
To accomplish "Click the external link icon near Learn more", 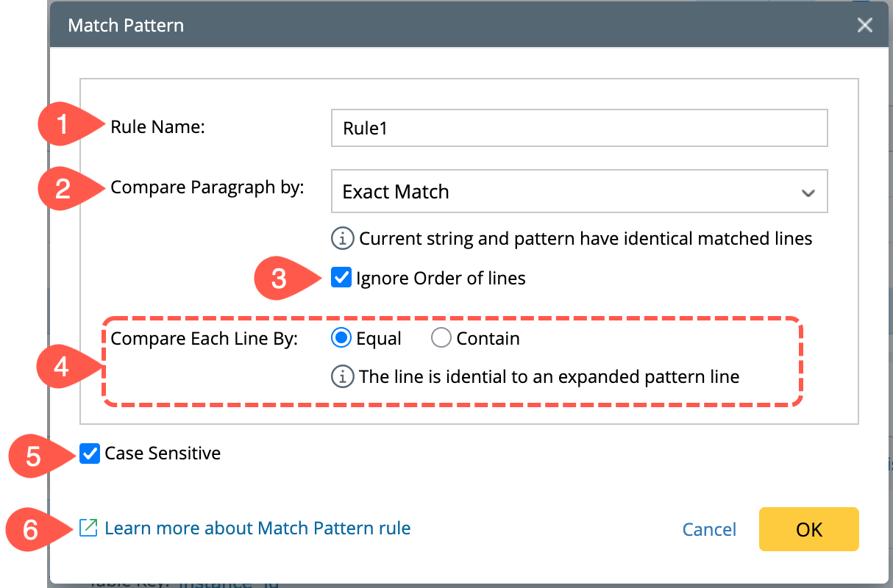I will 88,528.
